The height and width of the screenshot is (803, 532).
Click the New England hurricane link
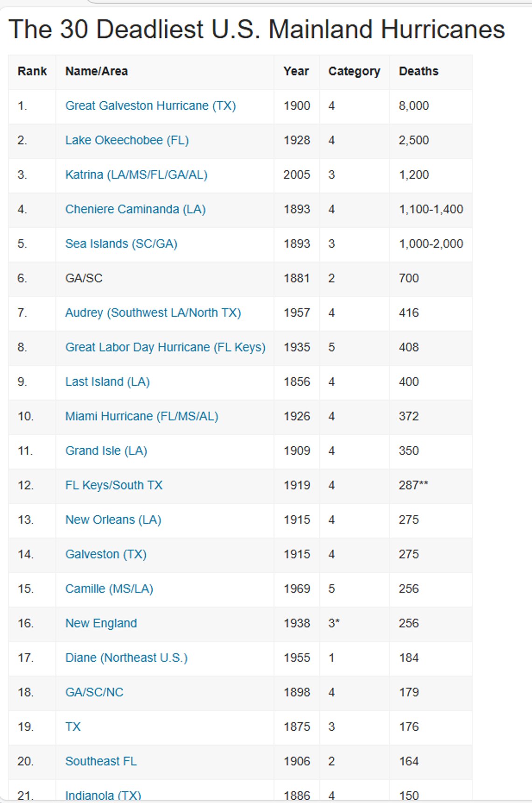[x=101, y=624]
